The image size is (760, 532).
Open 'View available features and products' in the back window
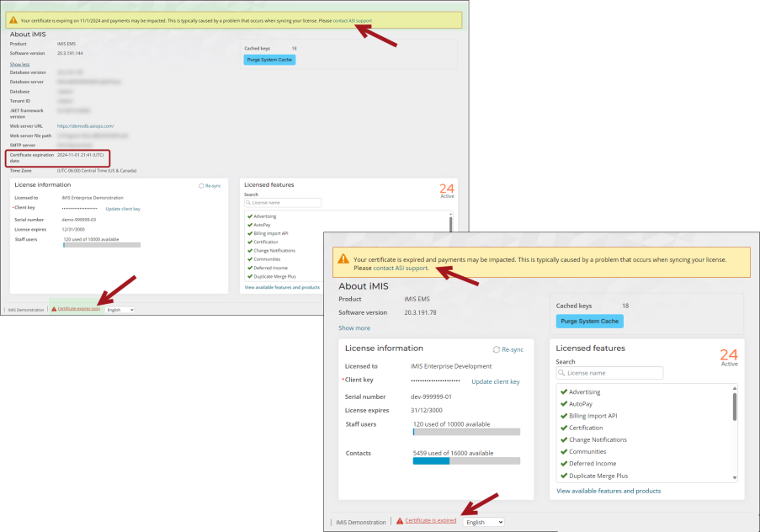click(x=282, y=288)
